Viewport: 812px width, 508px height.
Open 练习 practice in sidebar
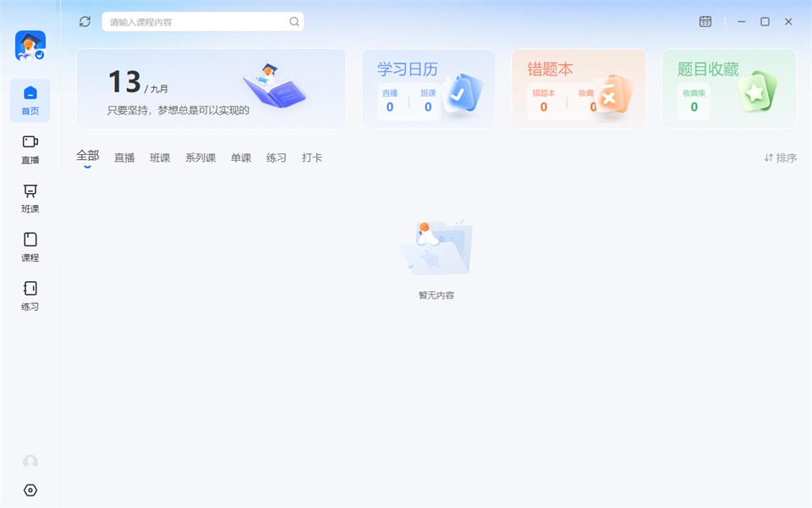pyautogui.click(x=30, y=296)
